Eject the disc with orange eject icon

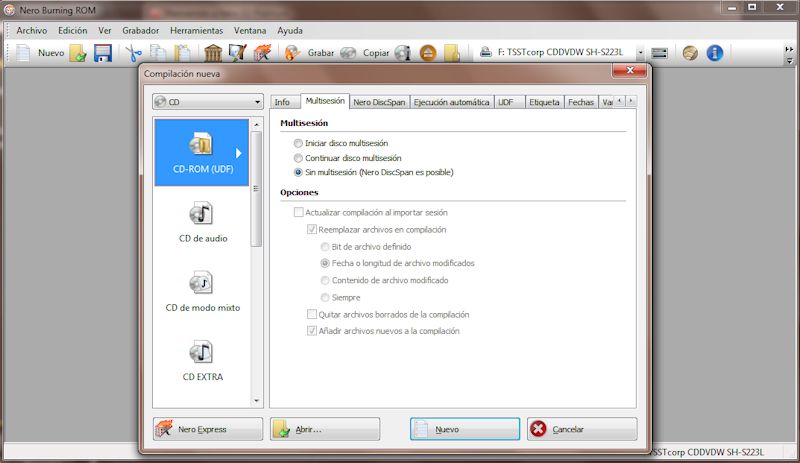(428, 53)
